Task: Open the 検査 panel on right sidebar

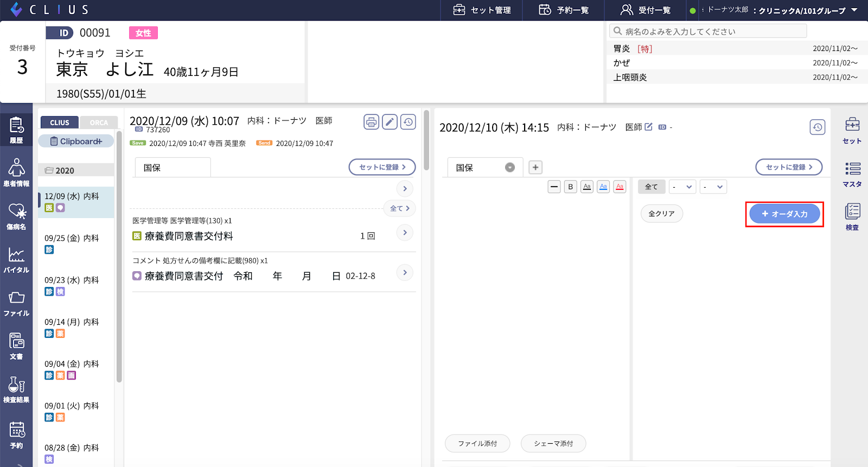Action: (852, 217)
